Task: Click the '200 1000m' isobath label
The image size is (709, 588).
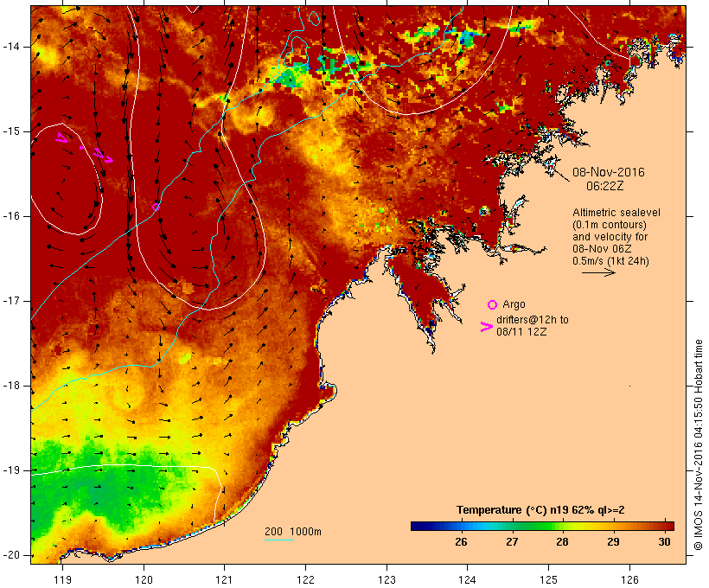Action: (x=293, y=532)
